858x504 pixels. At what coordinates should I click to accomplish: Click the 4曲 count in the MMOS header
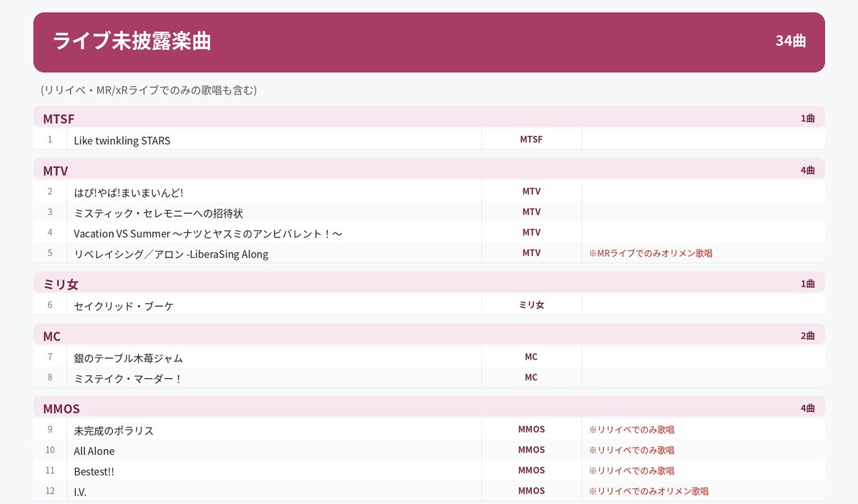click(x=808, y=408)
